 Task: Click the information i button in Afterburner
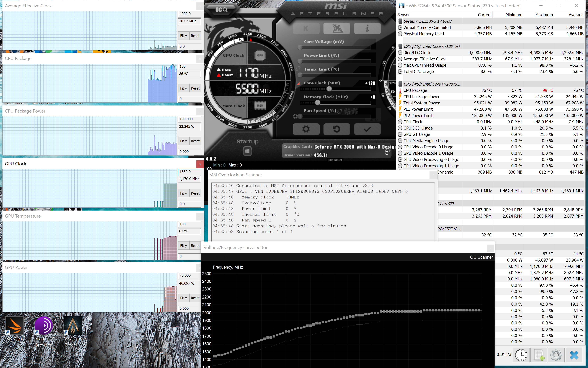[x=367, y=29]
